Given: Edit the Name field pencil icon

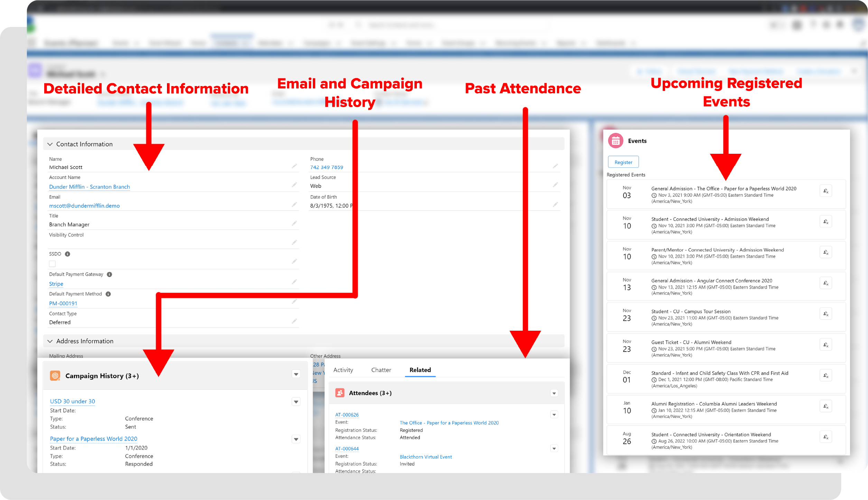Looking at the screenshot, I should click(x=294, y=166).
